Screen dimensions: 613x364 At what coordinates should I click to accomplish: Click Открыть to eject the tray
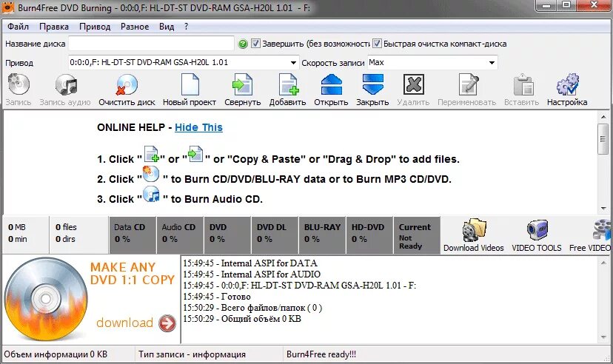coord(331,84)
